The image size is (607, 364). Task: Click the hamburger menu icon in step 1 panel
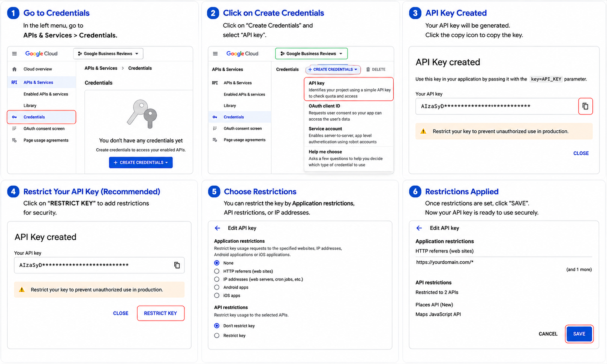14,54
